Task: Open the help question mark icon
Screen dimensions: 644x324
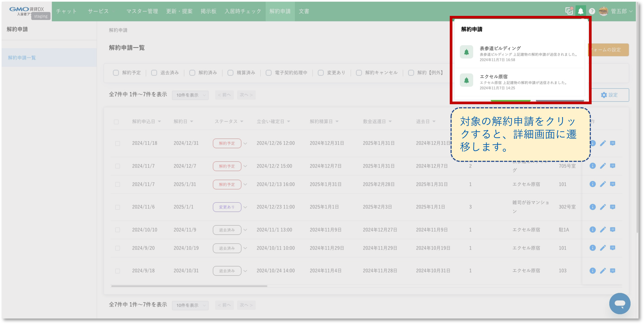Action: 591,11
